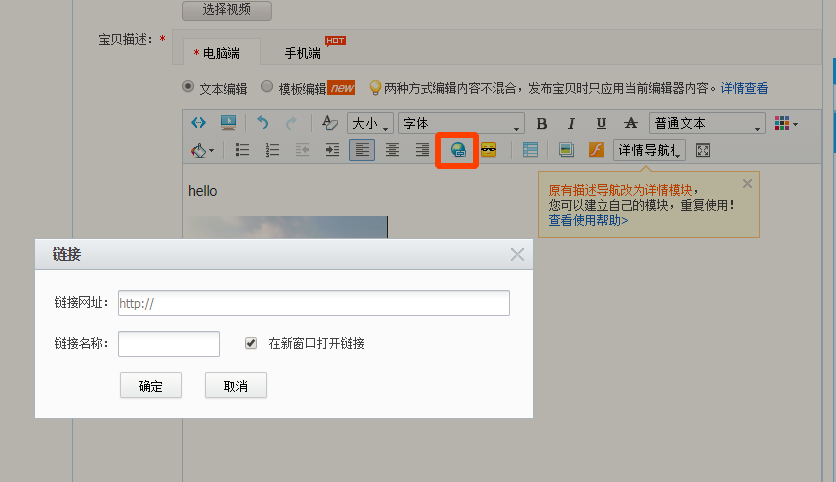Image resolution: width=836 pixels, height=482 pixels.
Task: Open the 查看使用帮助 link
Action: click(589, 220)
